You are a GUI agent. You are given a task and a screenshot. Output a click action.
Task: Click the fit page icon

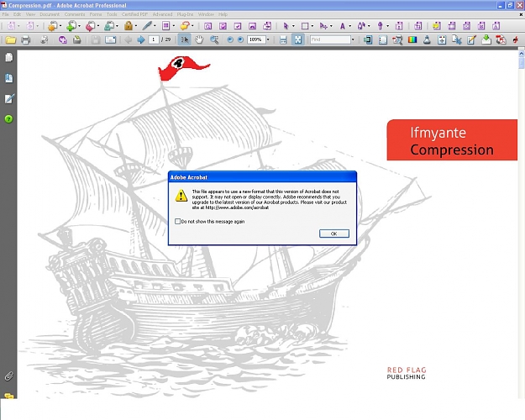[297, 39]
